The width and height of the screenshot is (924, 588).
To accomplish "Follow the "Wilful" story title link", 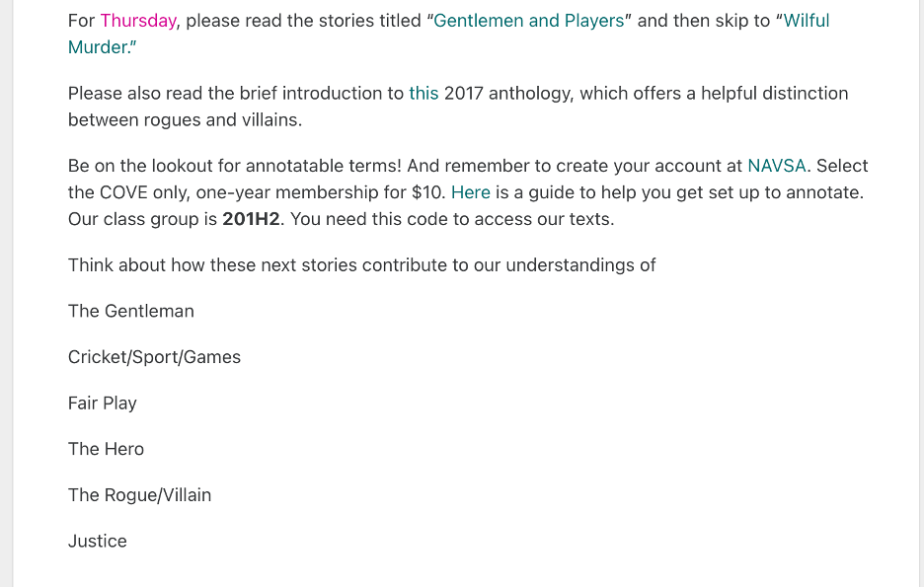I will pyautogui.click(x=807, y=21).
